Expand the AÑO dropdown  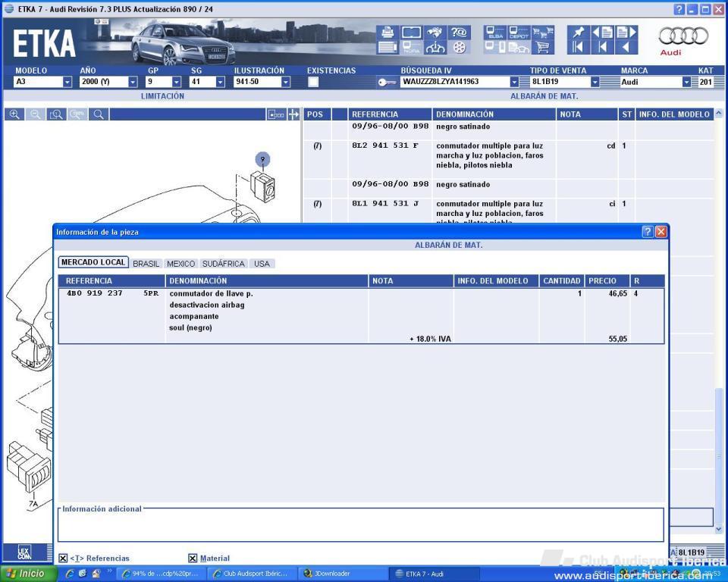click(x=133, y=82)
